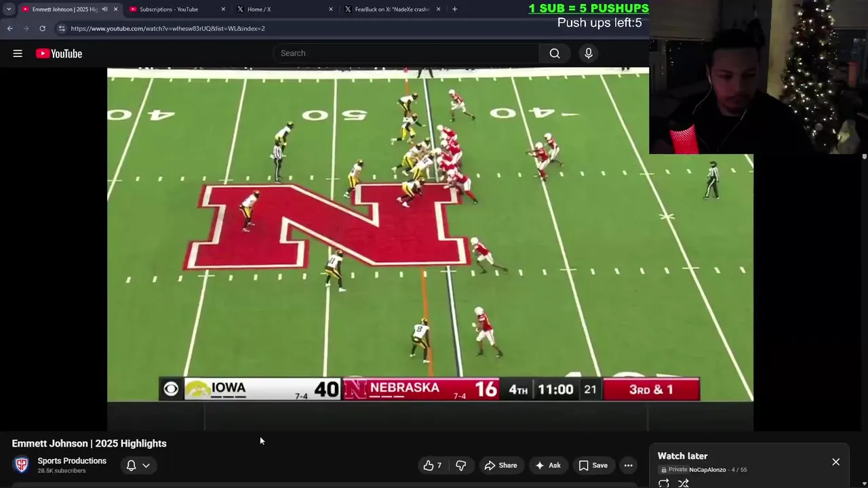Viewport: 868px width, 488px height.
Task: Reload the current page
Action: pyautogui.click(x=42, y=28)
